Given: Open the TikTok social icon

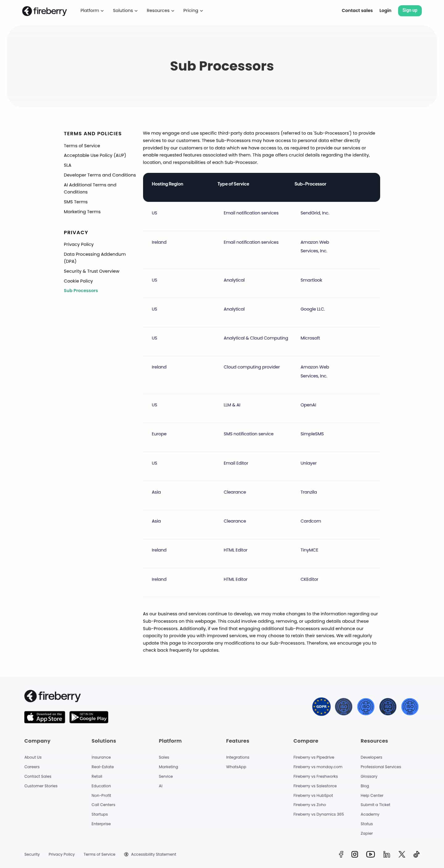Looking at the screenshot, I should tap(416, 854).
